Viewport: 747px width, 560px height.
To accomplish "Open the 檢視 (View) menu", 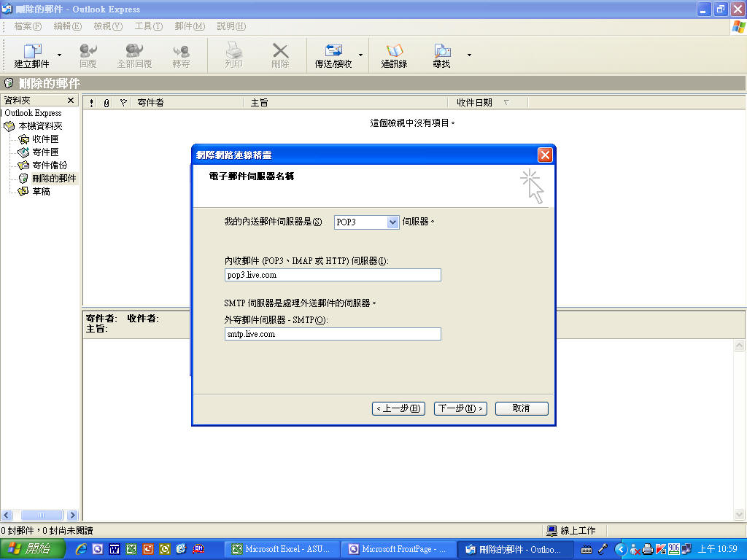I will point(108,26).
